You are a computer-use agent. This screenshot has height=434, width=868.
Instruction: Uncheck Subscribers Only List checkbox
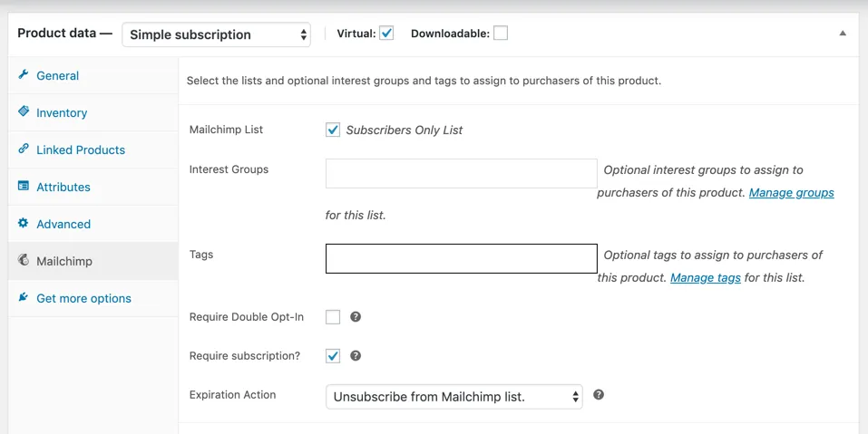[333, 130]
